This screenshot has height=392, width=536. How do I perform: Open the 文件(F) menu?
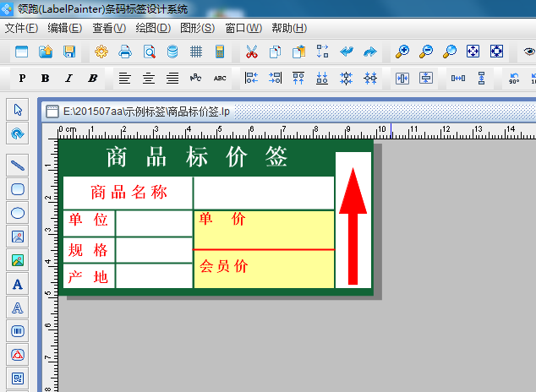(x=21, y=28)
